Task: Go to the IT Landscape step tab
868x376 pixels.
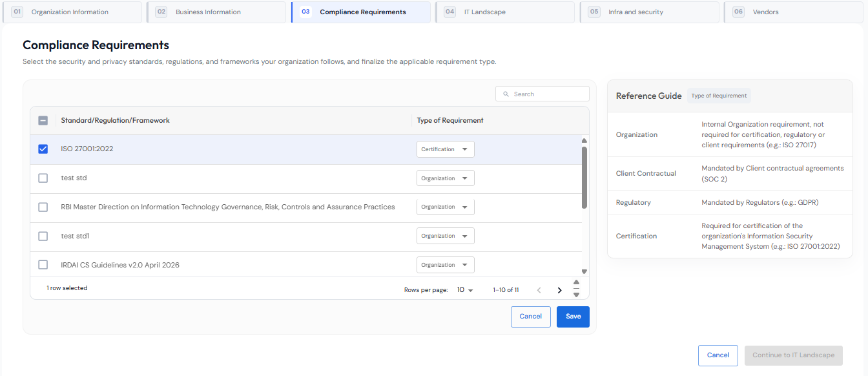Action: click(x=505, y=12)
